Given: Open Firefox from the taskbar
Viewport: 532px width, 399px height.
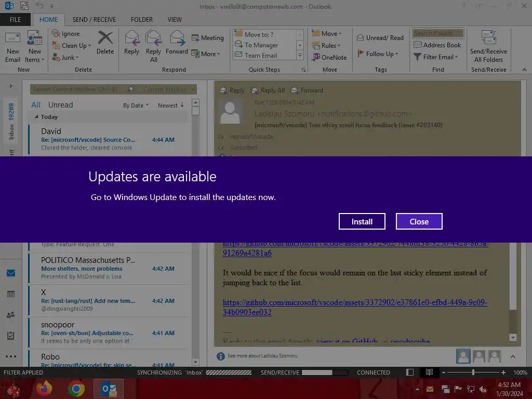Looking at the screenshot, I should (x=44, y=389).
